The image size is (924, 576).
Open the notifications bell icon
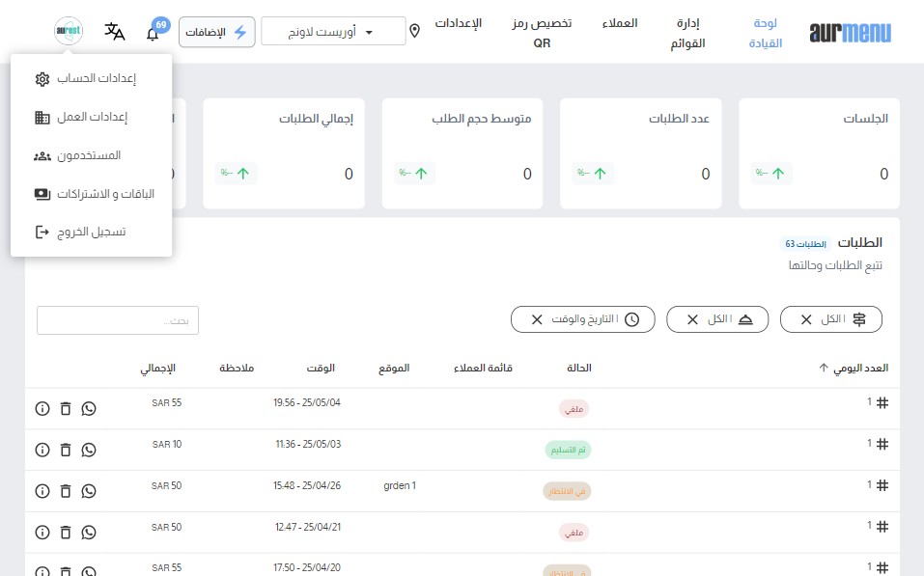153,34
